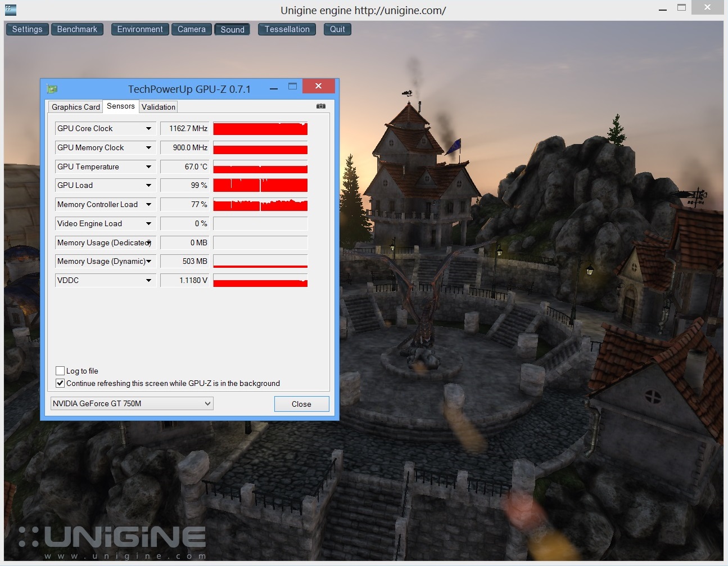Minimize the GPU-Z window
Screen dimensions: 728x566
274,88
